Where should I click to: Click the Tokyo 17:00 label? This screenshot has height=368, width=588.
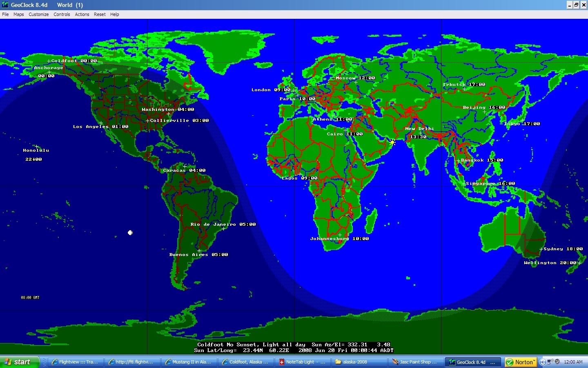pos(522,124)
